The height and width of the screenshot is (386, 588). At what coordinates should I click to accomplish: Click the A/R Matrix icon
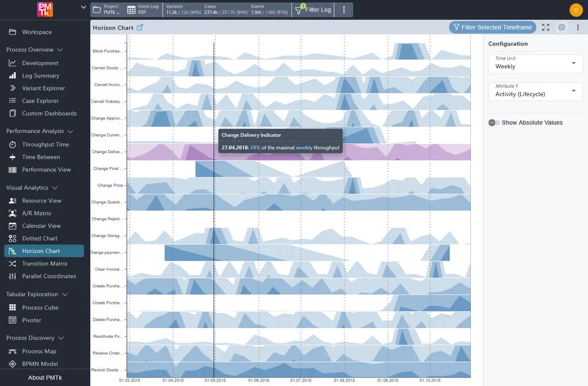tap(13, 213)
